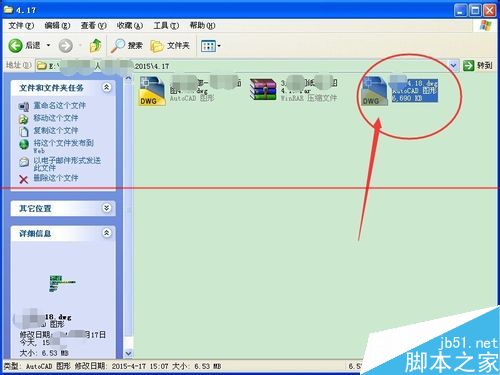This screenshot has width=500, height=375.
Task: Open the 搜索 search pane
Action: point(127,46)
